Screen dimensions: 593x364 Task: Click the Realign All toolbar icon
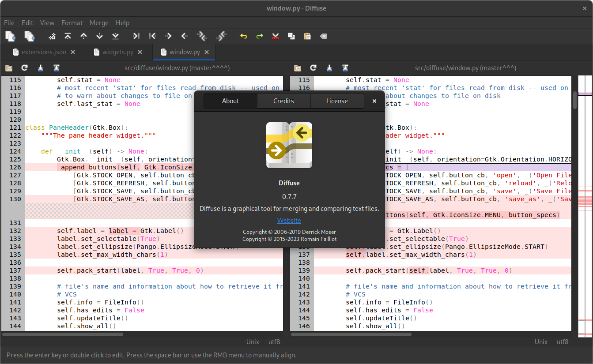[52, 36]
